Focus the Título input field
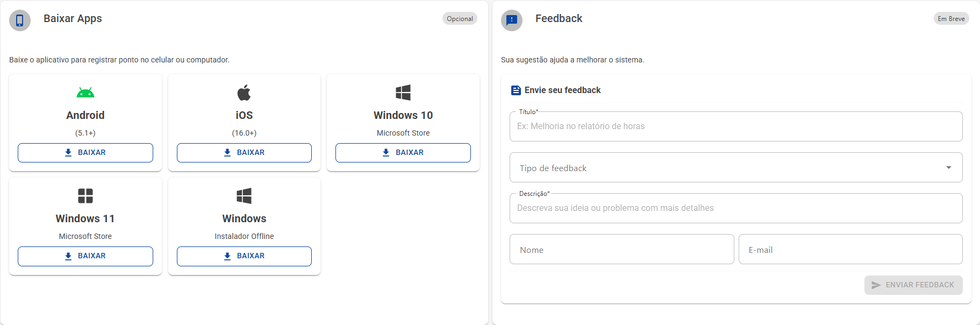980x325 pixels. point(736,126)
